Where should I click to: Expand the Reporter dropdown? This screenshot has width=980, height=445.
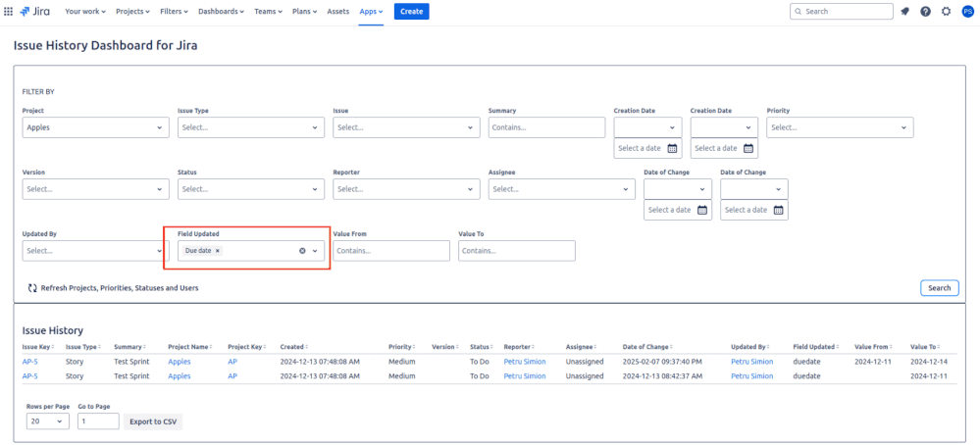pyautogui.click(x=406, y=188)
